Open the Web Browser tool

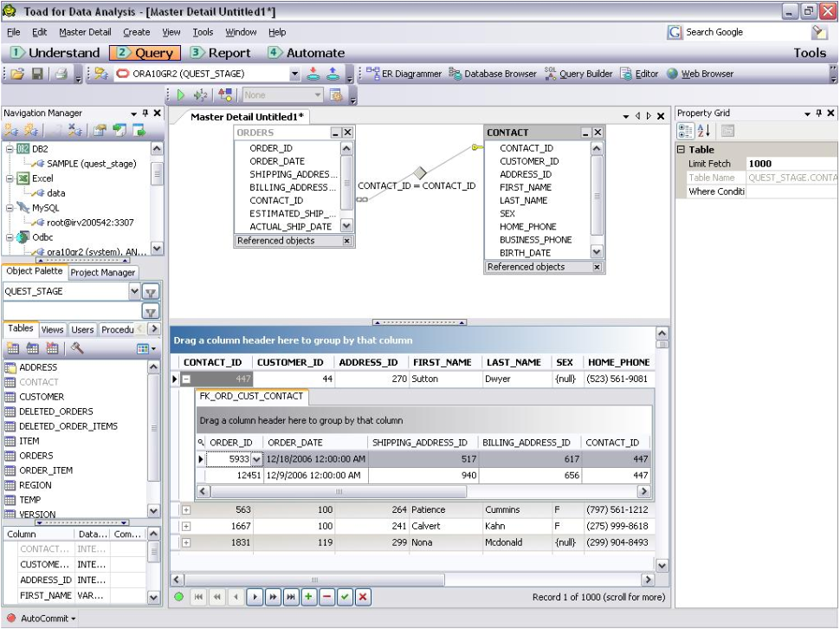pos(701,74)
